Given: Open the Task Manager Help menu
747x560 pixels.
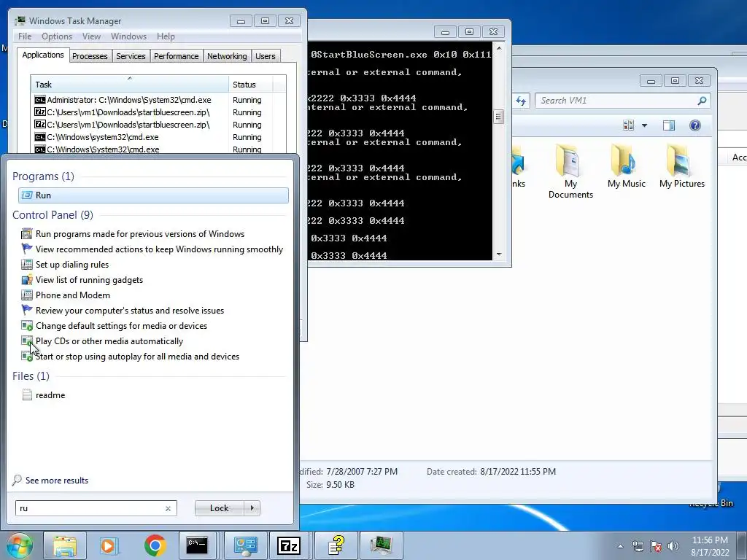Looking at the screenshot, I should point(166,36).
